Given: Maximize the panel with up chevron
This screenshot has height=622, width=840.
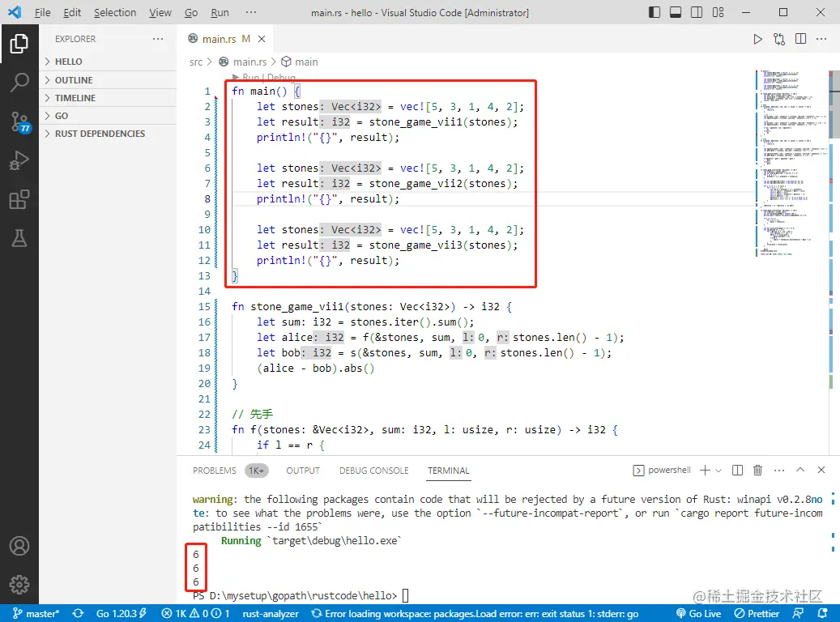Looking at the screenshot, I should pyautogui.click(x=799, y=470).
